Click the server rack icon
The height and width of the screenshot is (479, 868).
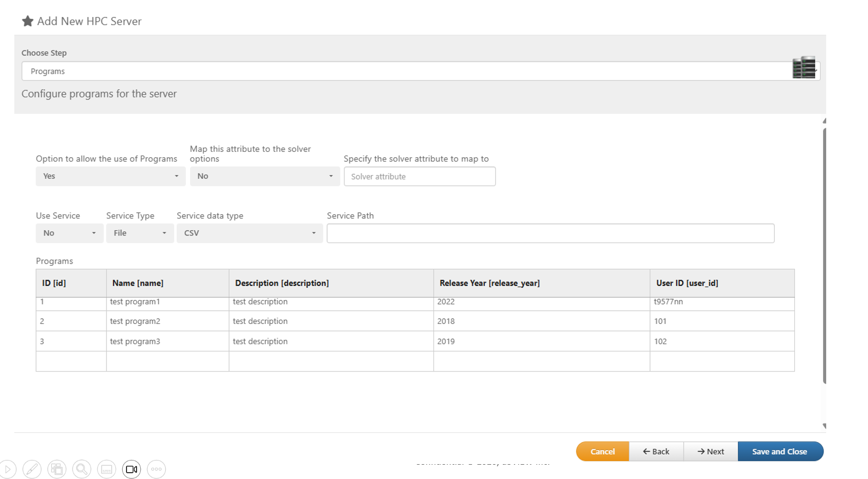804,68
